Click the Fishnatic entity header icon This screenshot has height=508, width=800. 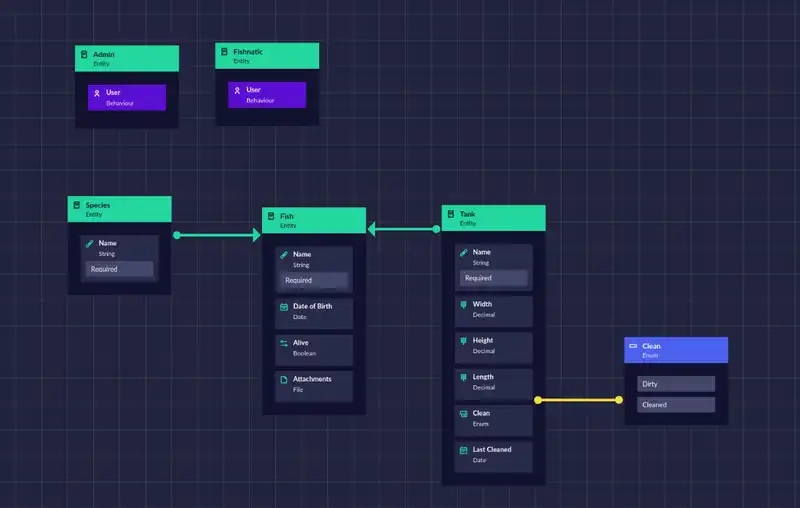tap(224, 51)
